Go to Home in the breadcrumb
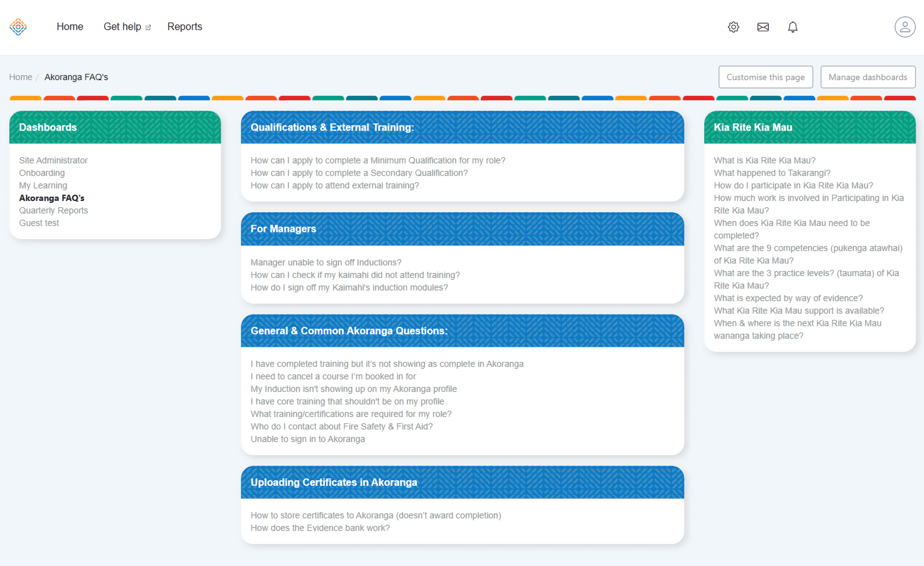 coord(21,77)
